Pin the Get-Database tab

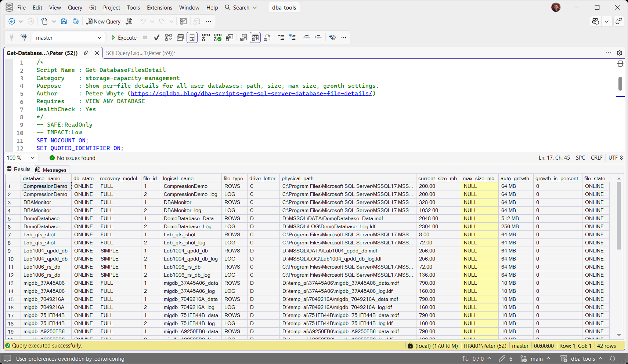86,53
